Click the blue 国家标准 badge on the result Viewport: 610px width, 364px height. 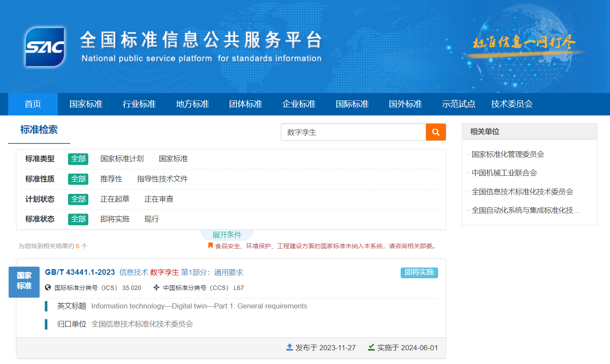[24, 282]
